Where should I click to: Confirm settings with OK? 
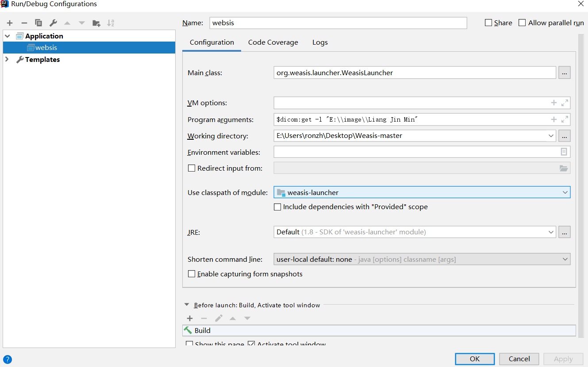[x=475, y=359]
